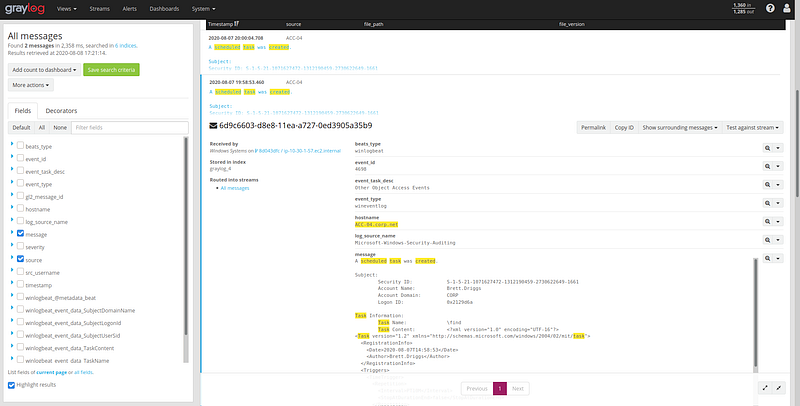The image size is (800, 406).
Task: Click the None fields button
Action: [x=60, y=128]
